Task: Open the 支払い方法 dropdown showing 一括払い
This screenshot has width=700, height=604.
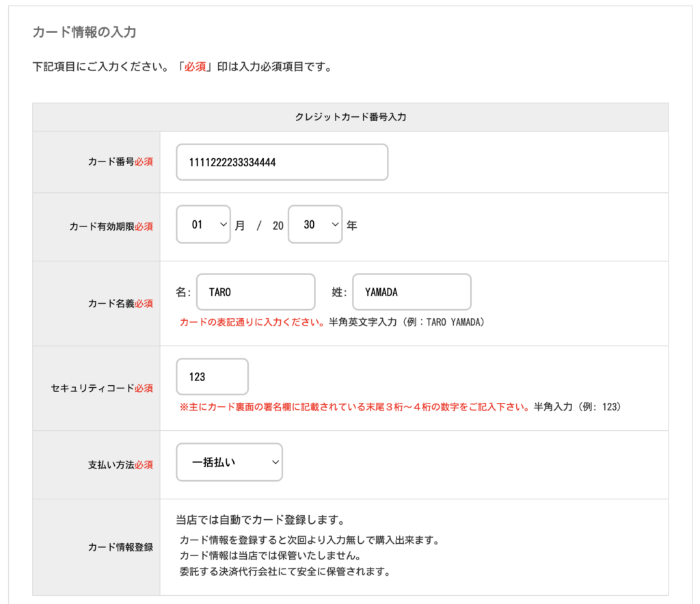Action: click(229, 462)
